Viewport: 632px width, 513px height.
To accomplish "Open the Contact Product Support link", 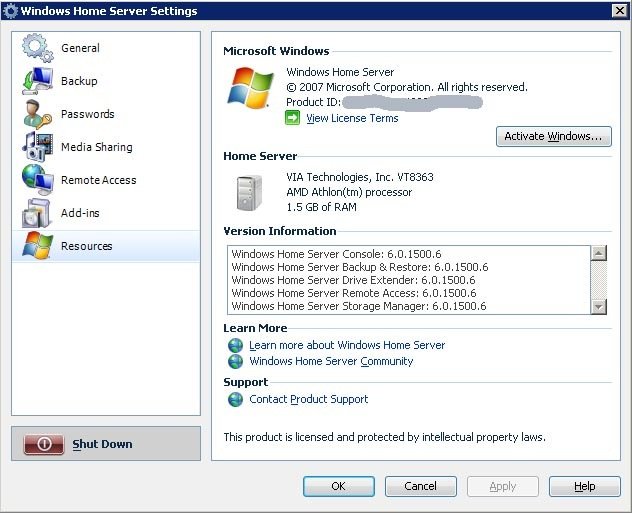I will pyautogui.click(x=308, y=399).
